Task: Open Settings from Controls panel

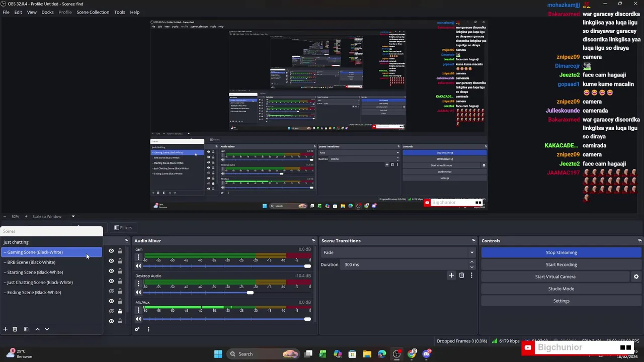Action: [561, 301]
